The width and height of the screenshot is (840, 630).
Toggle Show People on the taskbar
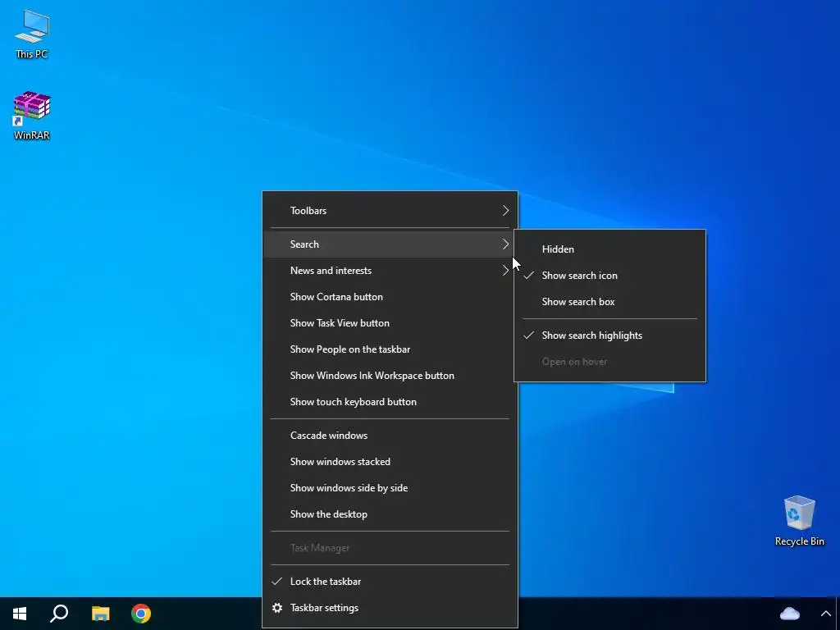click(x=390, y=349)
